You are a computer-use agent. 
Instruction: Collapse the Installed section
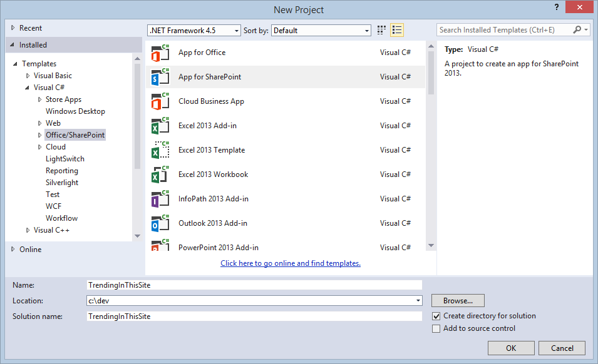pos(12,45)
